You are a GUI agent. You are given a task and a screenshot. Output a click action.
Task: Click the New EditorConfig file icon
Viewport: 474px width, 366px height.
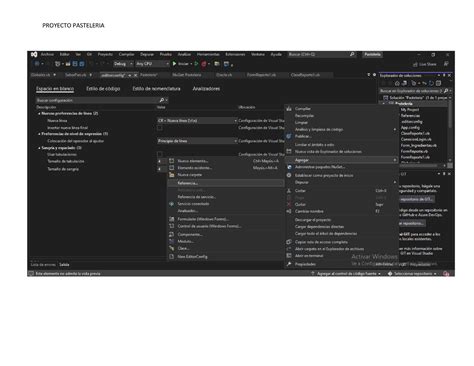click(172, 257)
